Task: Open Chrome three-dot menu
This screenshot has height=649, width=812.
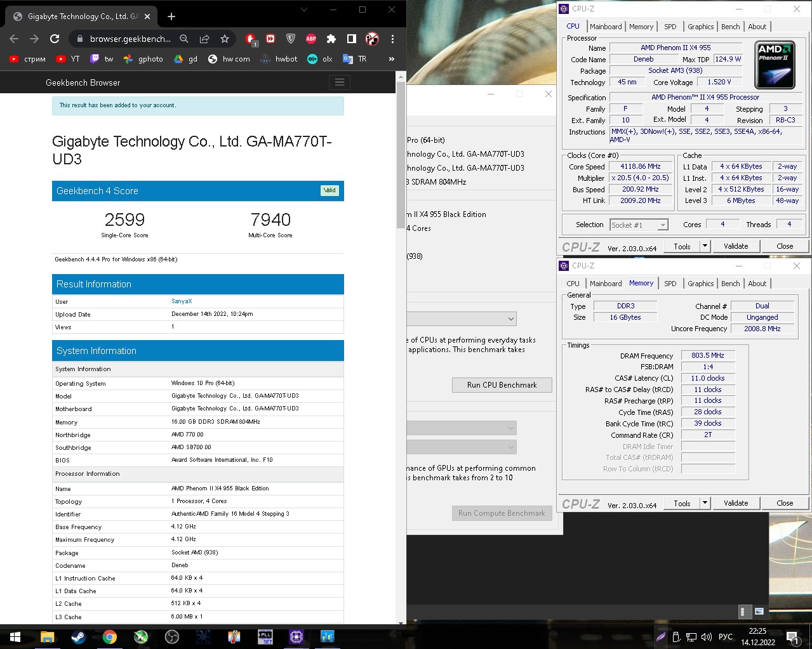Action: 392,39
